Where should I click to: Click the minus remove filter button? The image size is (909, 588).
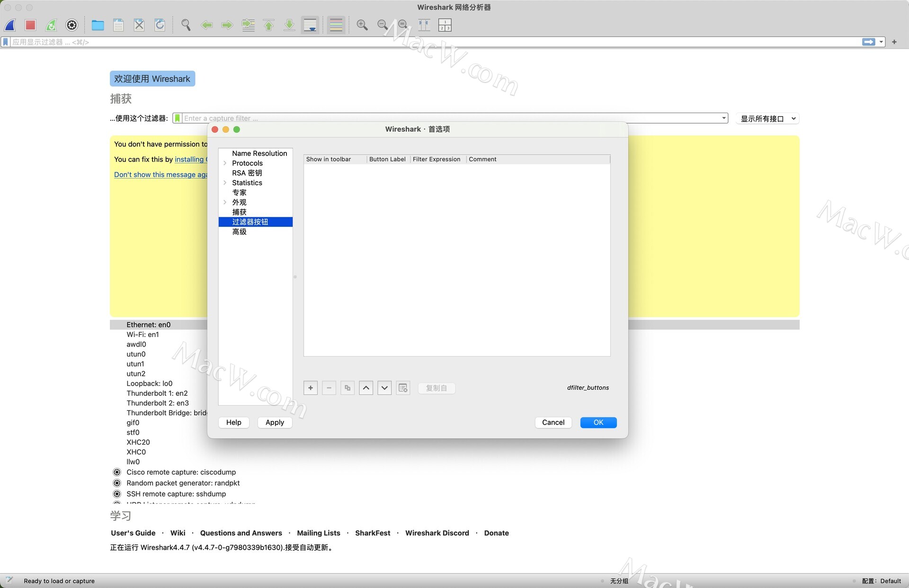coord(329,388)
